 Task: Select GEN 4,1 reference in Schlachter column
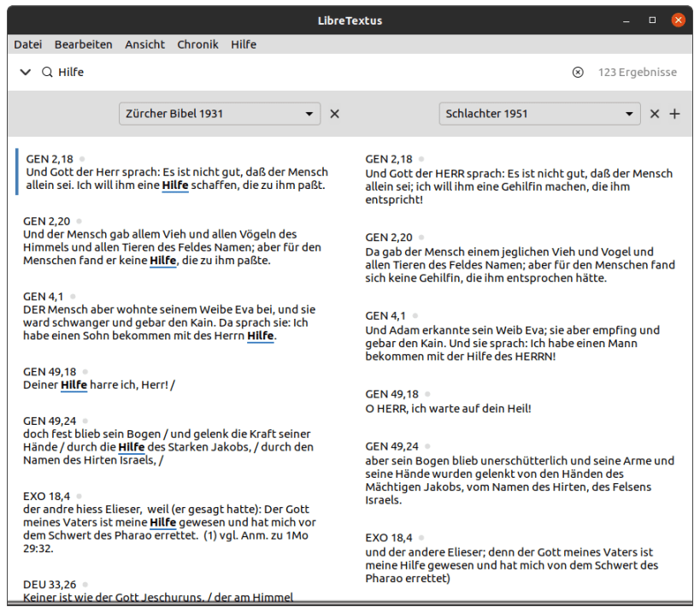click(x=385, y=316)
